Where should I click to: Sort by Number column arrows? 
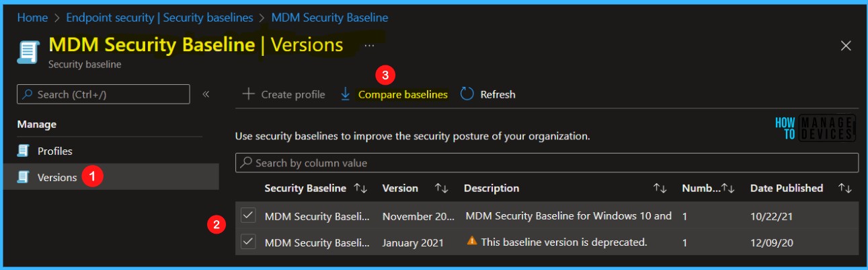tap(727, 189)
